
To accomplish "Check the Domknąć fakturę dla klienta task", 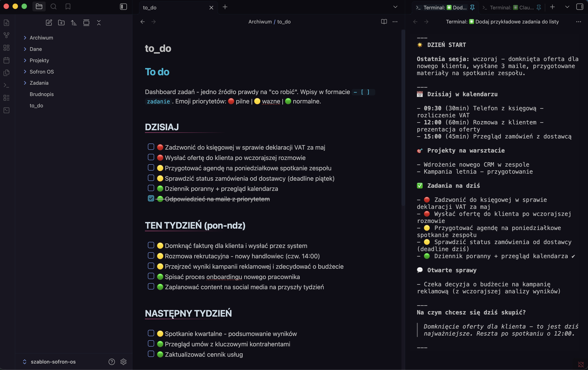I will coord(151,245).
